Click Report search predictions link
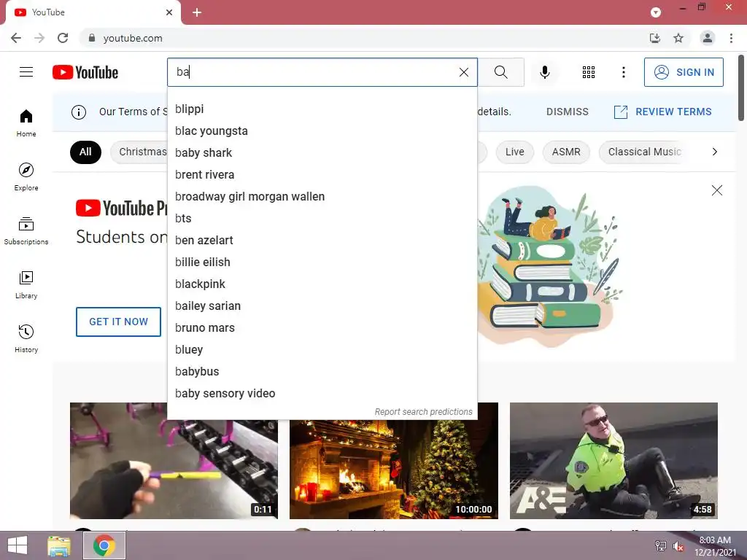Image resolution: width=747 pixels, height=560 pixels. pos(424,412)
